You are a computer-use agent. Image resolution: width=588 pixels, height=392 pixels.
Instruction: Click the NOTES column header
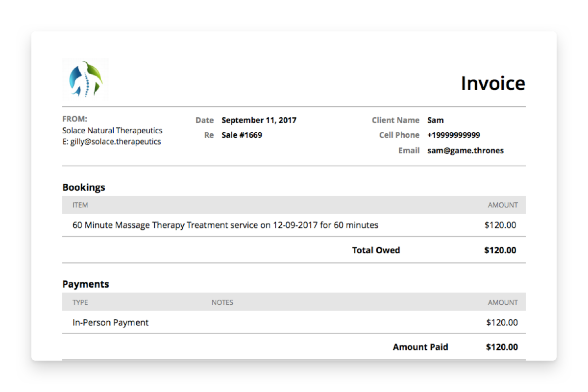(x=222, y=302)
